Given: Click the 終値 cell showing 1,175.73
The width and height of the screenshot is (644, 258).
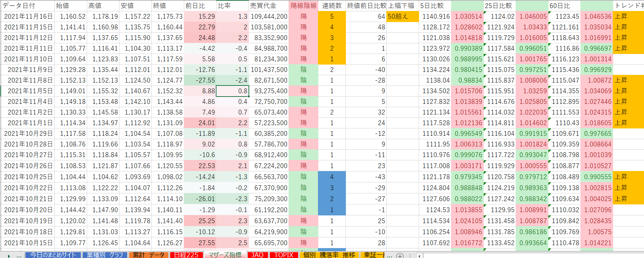Looking at the screenshot, I should pyautogui.click(x=168, y=17).
